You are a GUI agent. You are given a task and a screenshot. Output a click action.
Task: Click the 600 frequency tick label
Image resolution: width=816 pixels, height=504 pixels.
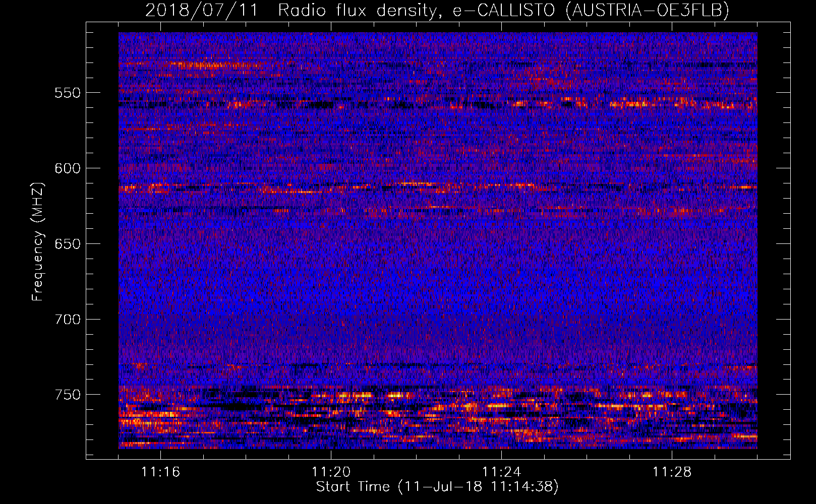click(x=68, y=168)
